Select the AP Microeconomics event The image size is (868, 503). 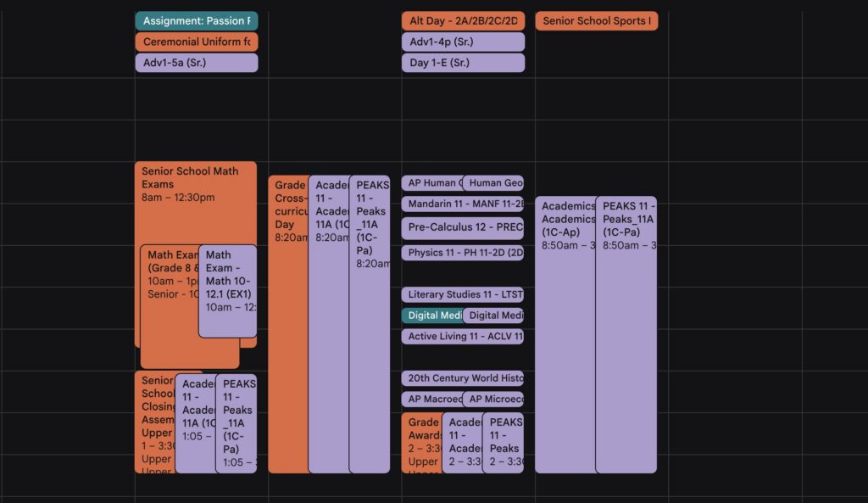(493, 399)
